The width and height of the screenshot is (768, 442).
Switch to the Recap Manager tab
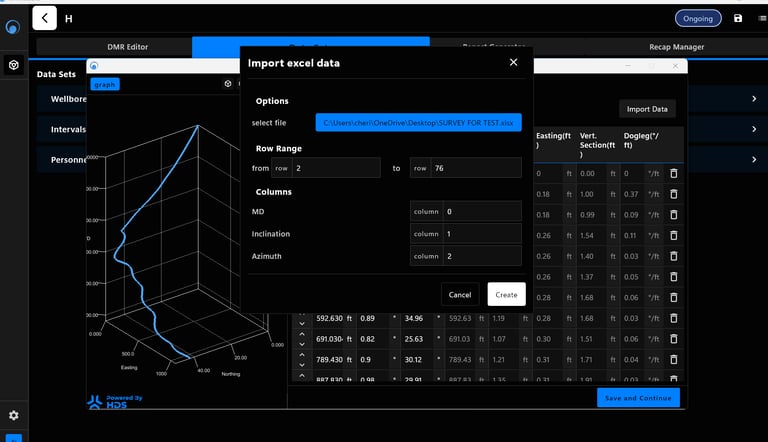676,47
